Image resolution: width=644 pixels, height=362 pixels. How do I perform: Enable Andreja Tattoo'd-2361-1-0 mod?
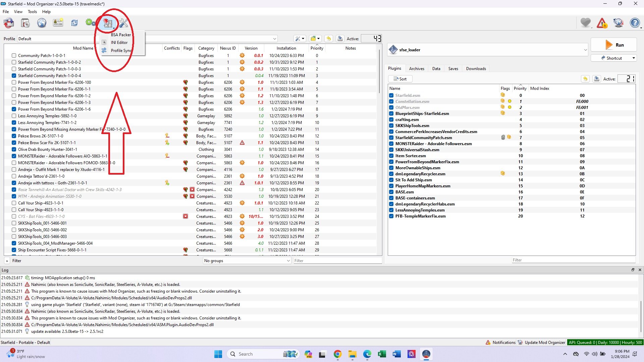coord(14,176)
